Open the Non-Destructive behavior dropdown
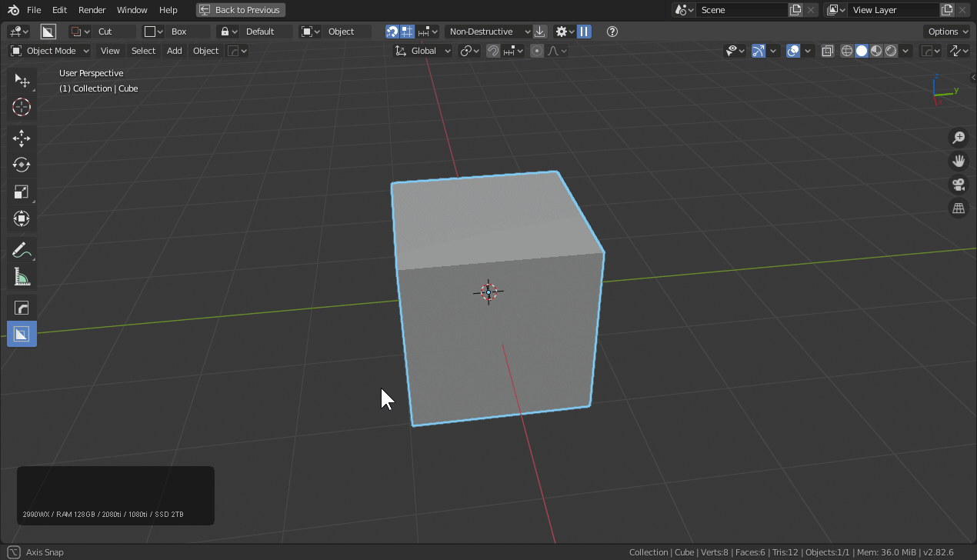 488,32
